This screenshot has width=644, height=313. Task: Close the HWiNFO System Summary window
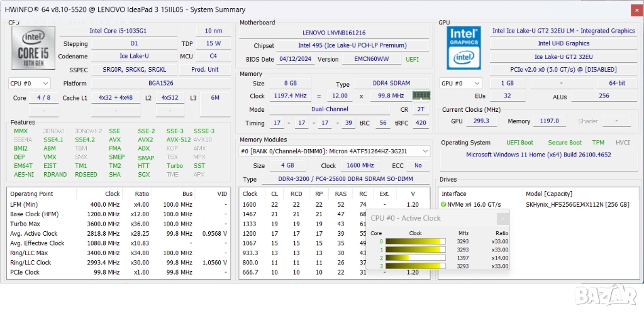[x=632, y=9]
